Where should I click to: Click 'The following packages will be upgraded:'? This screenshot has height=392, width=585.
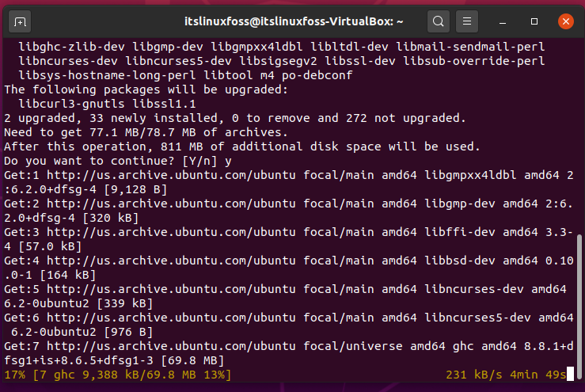[x=146, y=89]
